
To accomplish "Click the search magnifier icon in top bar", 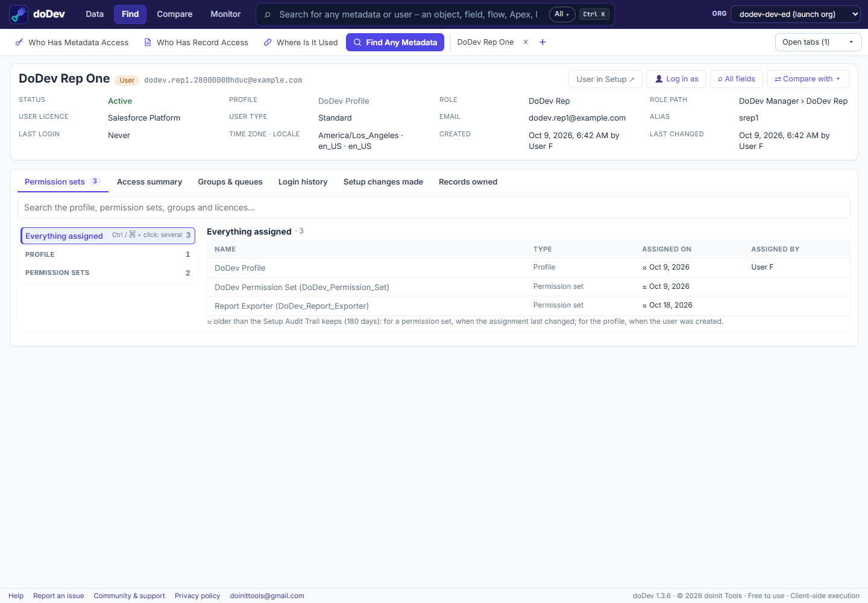I will [268, 14].
